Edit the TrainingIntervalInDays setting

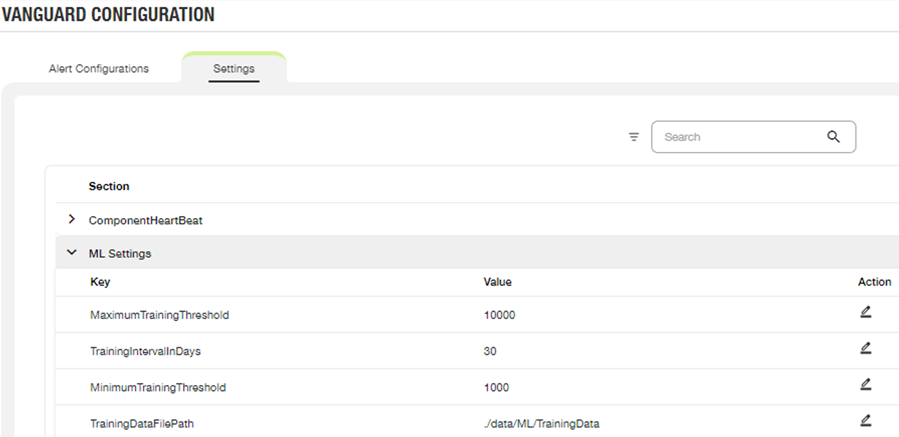[x=866, y=348]
